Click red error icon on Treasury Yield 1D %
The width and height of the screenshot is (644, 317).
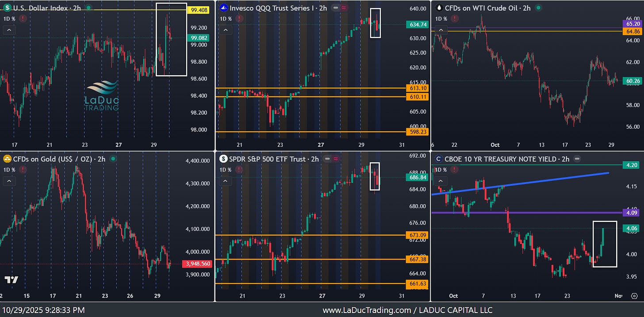click(x=454, y=169)
